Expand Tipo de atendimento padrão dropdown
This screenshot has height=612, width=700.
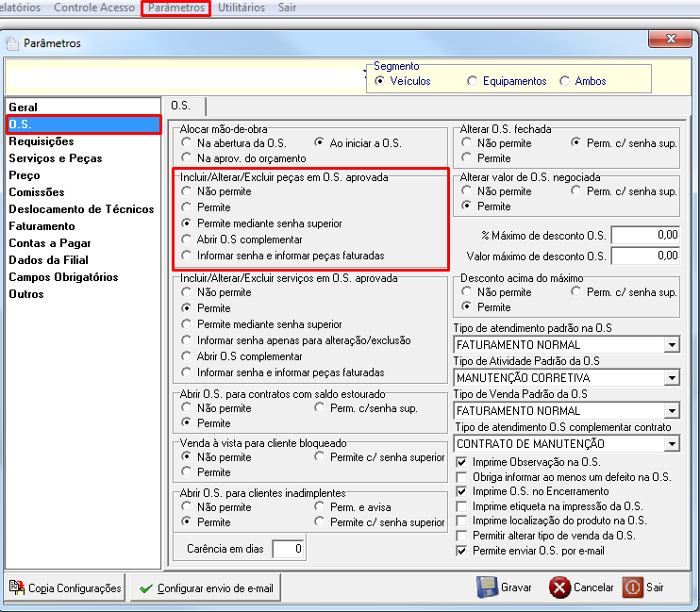pyautogui.click(x=672, y=344)
